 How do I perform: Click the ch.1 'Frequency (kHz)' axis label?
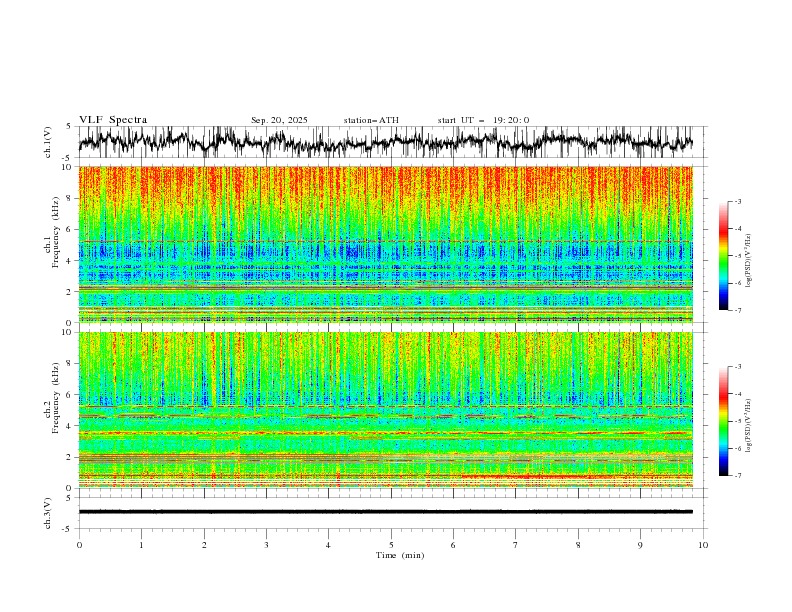coord(56,232)
